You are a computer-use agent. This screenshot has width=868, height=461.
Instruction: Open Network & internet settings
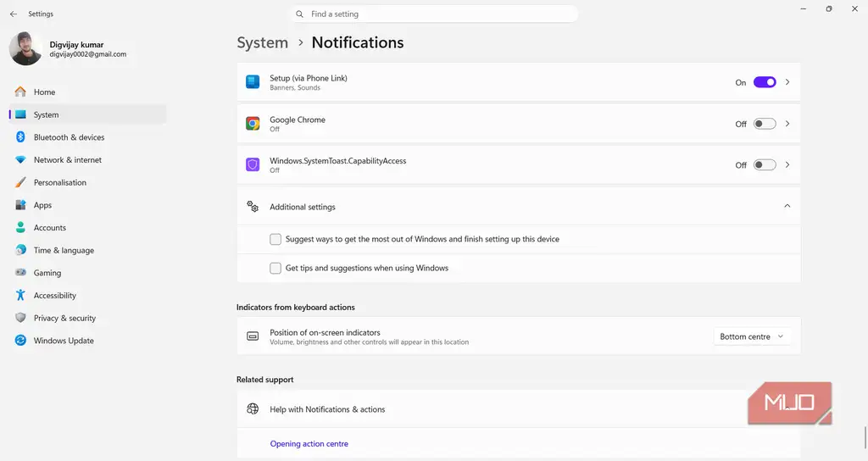click(88, 160)
